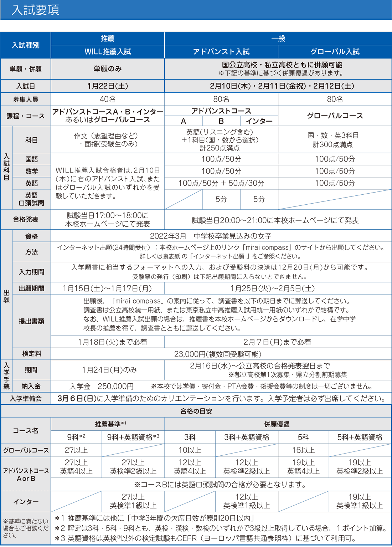The width and height of the screenshot is (392, 547).
Task: Click the 合格発表 row label
Action: 26,220
